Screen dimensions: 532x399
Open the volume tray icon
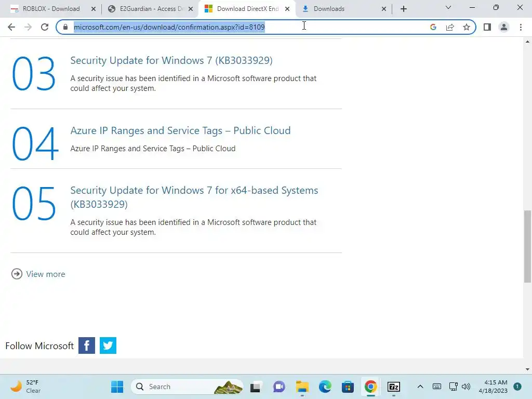click(466, 387)
